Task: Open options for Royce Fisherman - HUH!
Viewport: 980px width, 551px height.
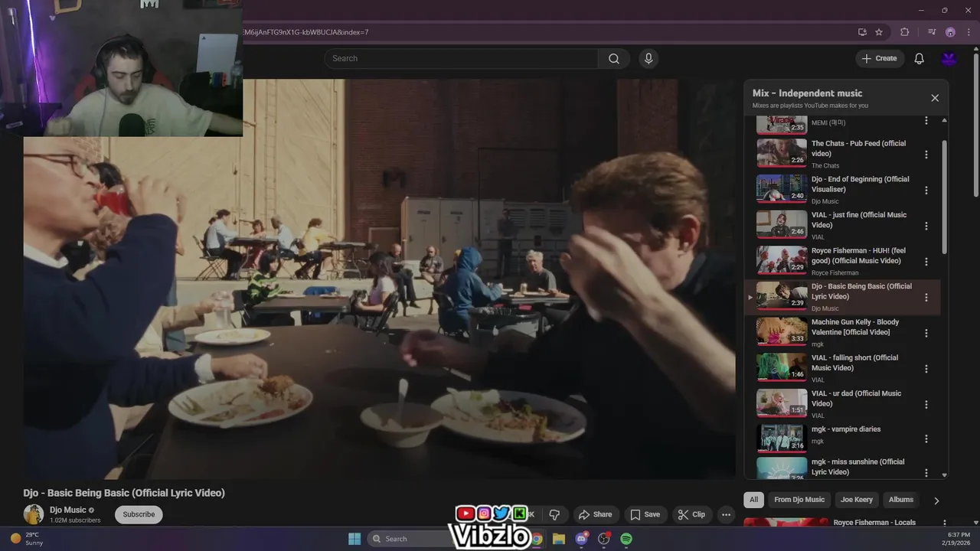Action: (926, 262)
